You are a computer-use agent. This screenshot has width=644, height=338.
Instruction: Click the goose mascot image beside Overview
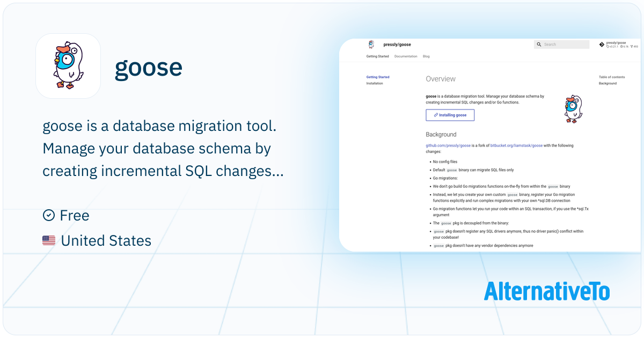(573, 109)
